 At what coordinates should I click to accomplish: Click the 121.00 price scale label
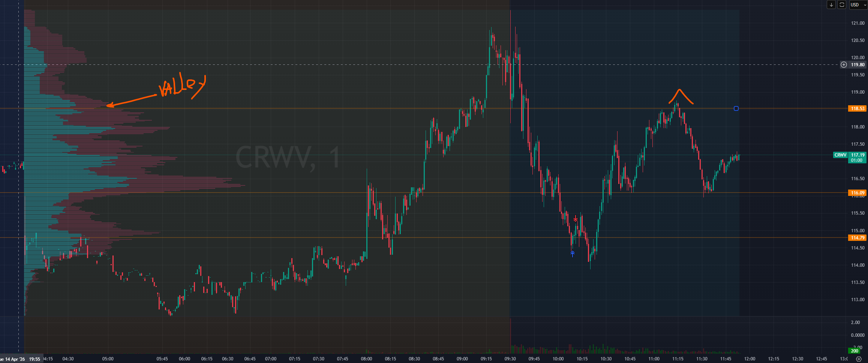(x=858, y=23)
